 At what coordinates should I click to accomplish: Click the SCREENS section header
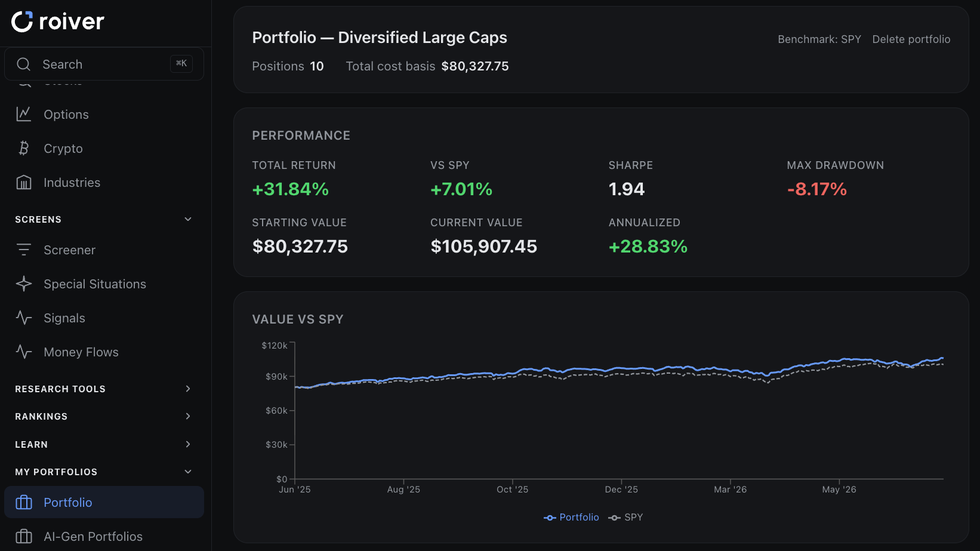38,219
